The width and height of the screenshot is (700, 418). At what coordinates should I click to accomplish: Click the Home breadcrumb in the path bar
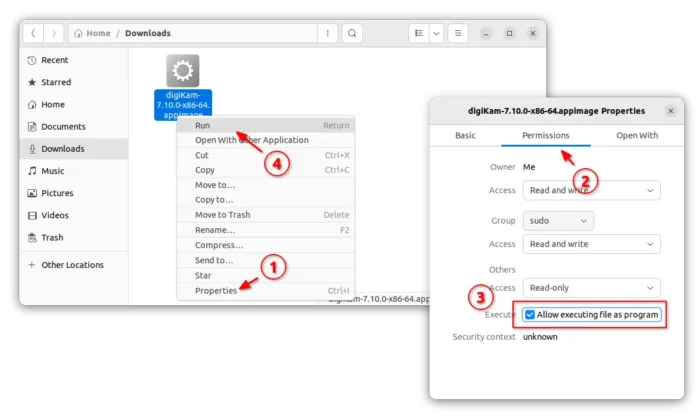coord(92,33)
